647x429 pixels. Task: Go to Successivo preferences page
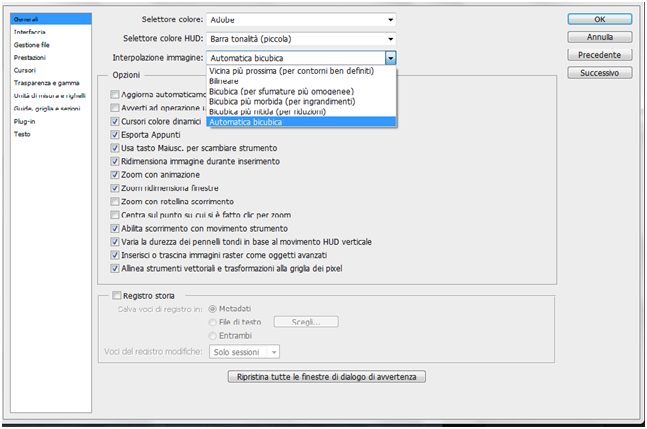600,73
